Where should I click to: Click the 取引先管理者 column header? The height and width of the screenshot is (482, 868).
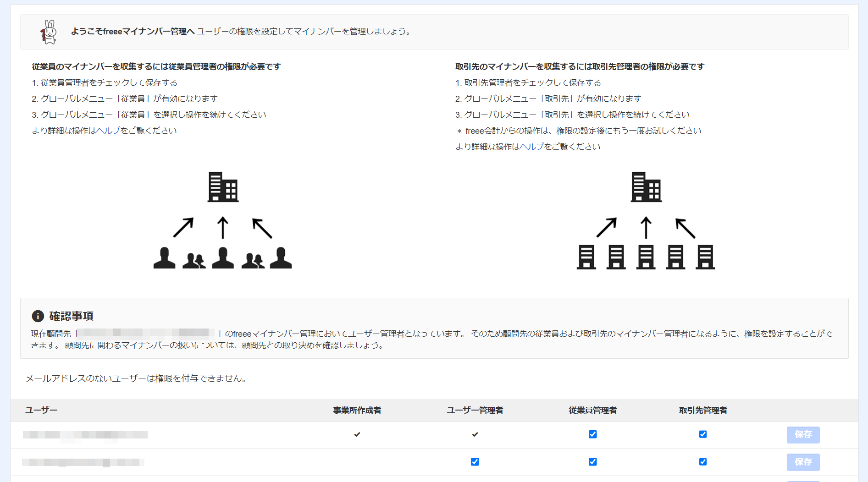pyautogui.click(x=703, y=411)
